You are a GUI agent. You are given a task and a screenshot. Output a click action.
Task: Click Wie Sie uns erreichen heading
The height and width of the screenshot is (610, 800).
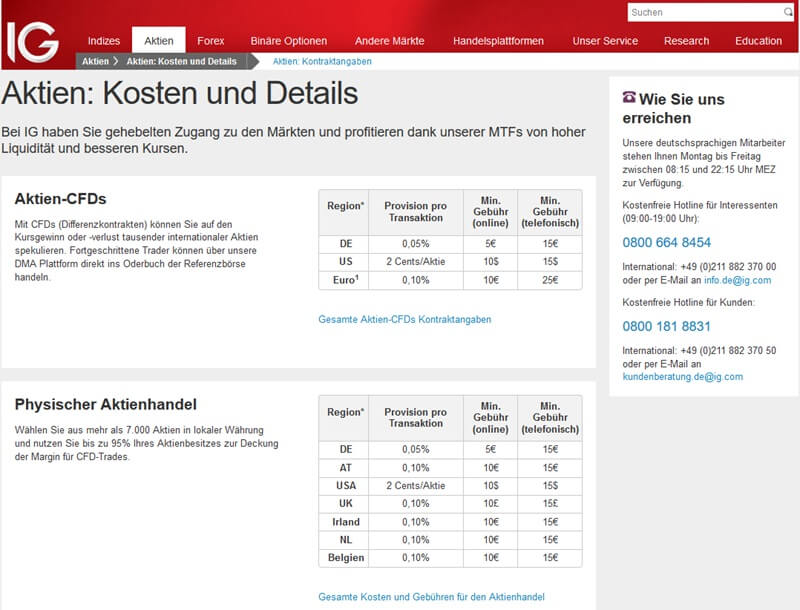click(x=673, y=109)
